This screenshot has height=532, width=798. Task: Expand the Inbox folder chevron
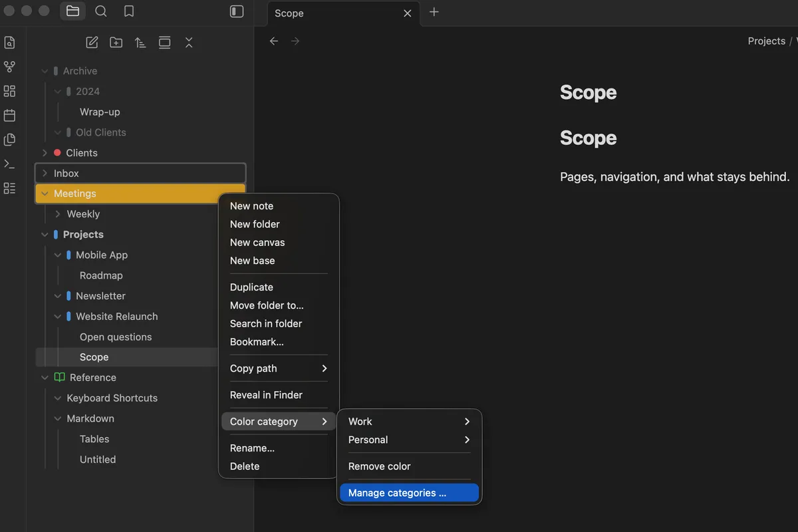tap(45, 174)
